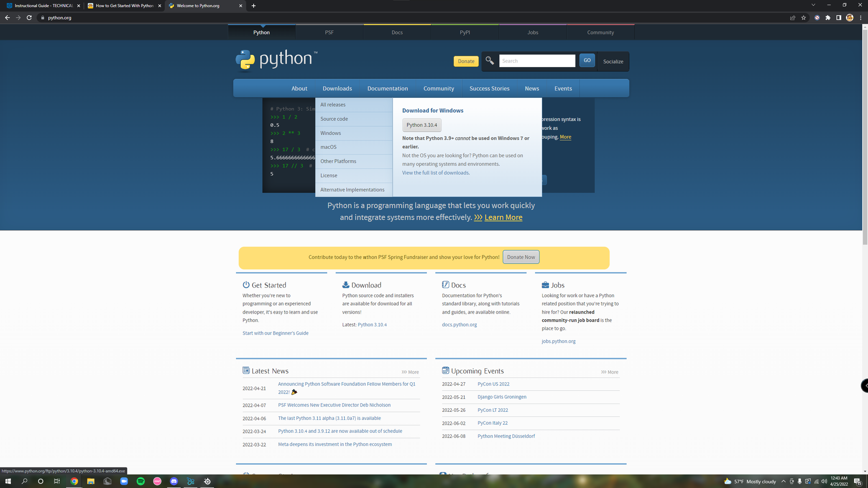Open the Learn More link

click(503, 217)
